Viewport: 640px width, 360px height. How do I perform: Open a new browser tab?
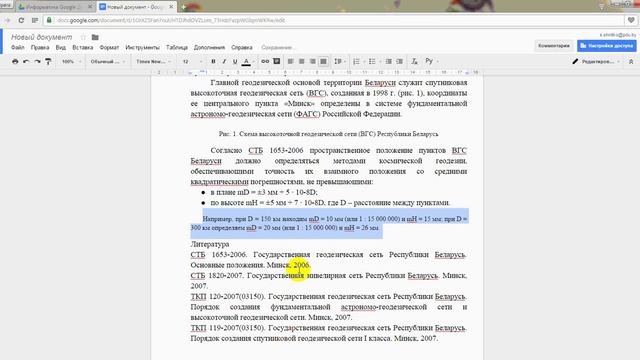coord(183,7)
